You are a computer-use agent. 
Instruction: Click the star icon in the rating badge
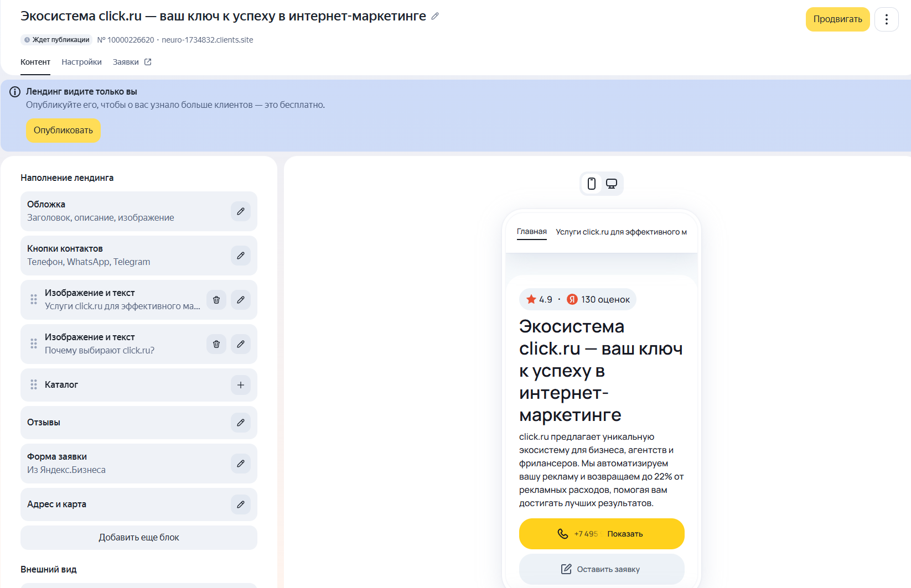531,299
